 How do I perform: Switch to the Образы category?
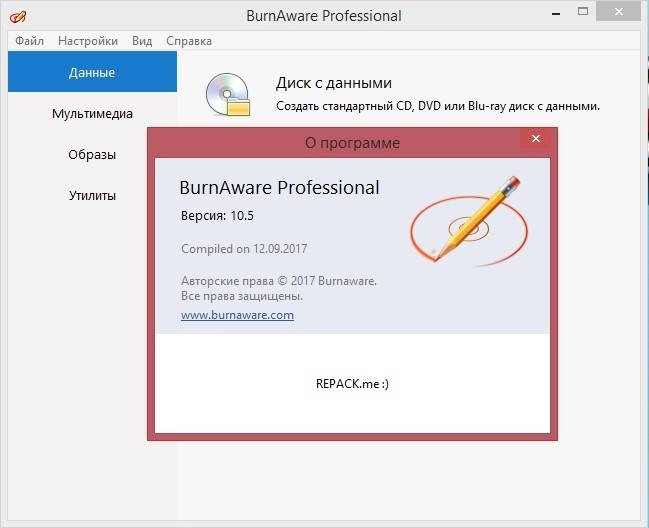(92, 154)
